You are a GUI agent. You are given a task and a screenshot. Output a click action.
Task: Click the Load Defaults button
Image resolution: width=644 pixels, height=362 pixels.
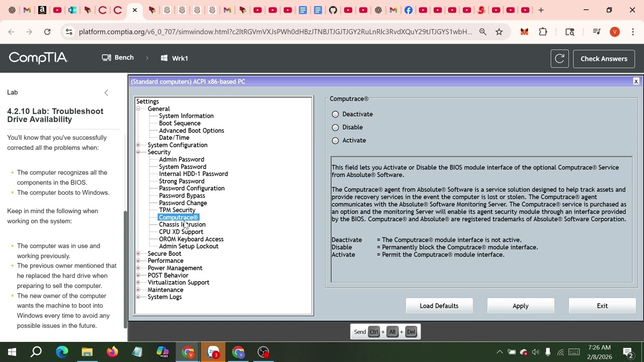[439, 306]
